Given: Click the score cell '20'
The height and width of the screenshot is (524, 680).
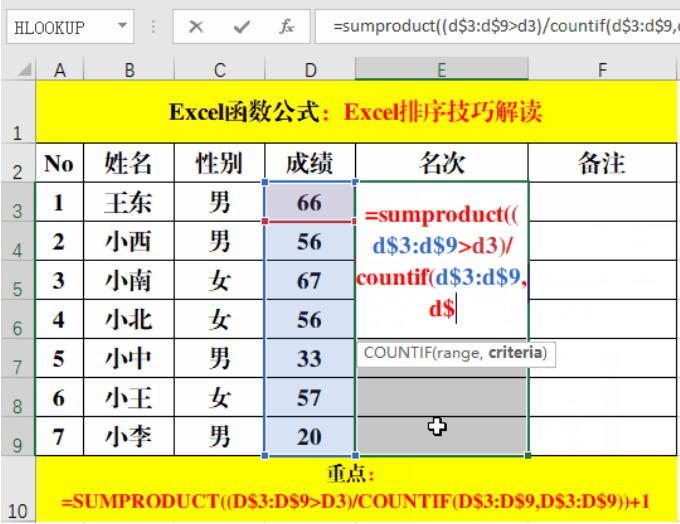Looking at the screenshot, I should click(310, 436).
